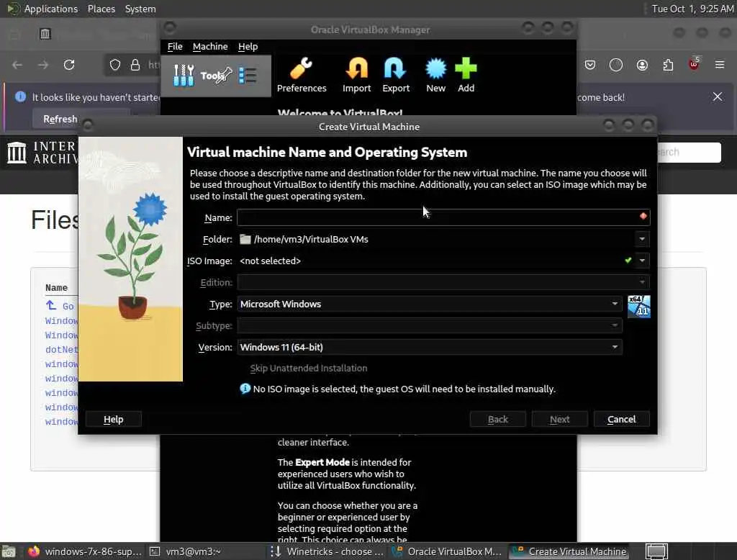Viewport: 737px width, 560px height.
Task: Click Refresh in the Firefox notification bar
Action: [x=60, y=119]
